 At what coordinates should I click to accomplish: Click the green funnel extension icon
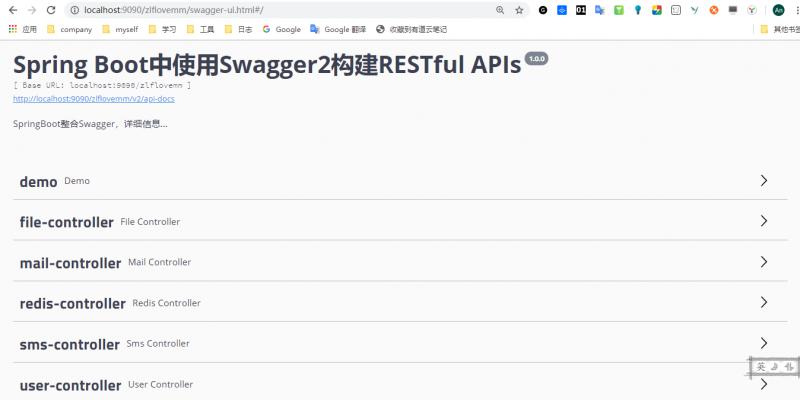[x=618, y=10]
